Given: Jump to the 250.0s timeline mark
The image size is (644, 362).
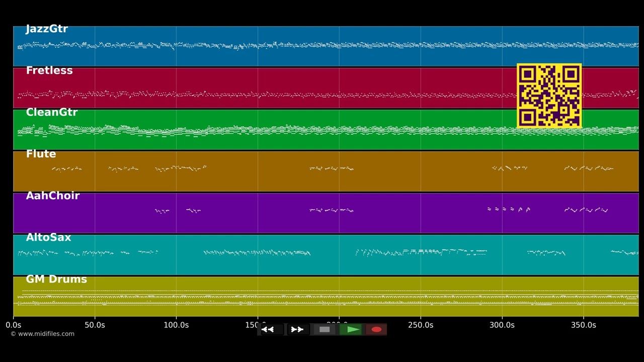Looking at the screenshot, I should (421, 325).
